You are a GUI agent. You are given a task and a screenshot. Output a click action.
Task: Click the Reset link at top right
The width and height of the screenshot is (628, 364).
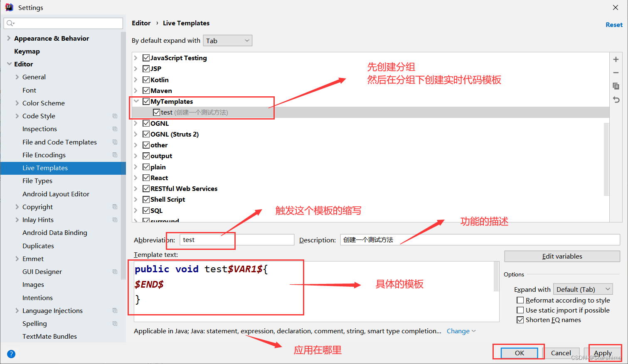pos(614,24)
